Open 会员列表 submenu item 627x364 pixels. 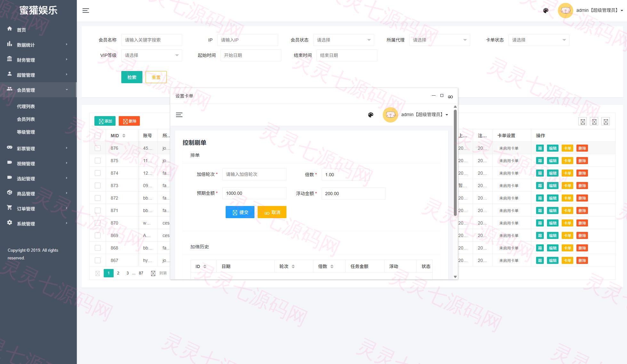pos(26,119)
